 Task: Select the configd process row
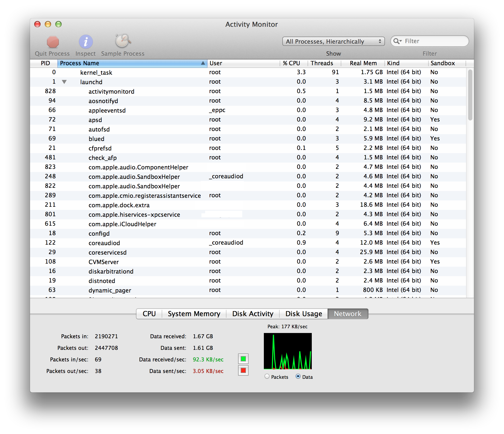248,233
